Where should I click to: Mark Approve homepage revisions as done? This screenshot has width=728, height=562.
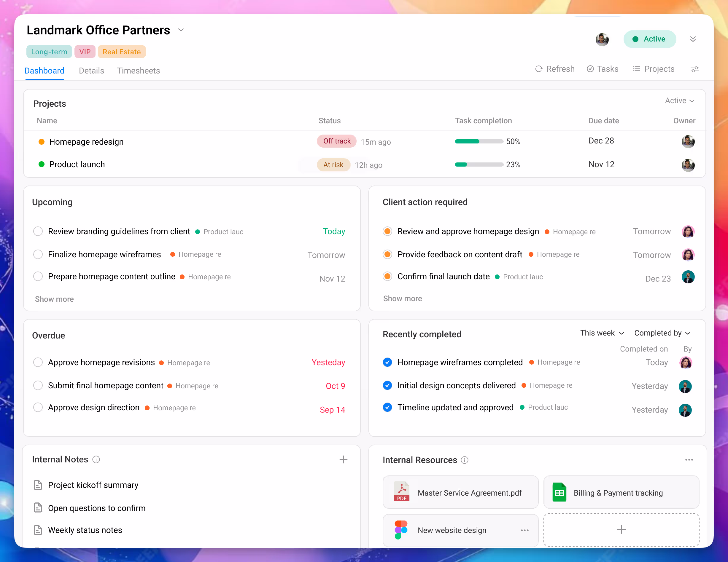tap(38, 362)
